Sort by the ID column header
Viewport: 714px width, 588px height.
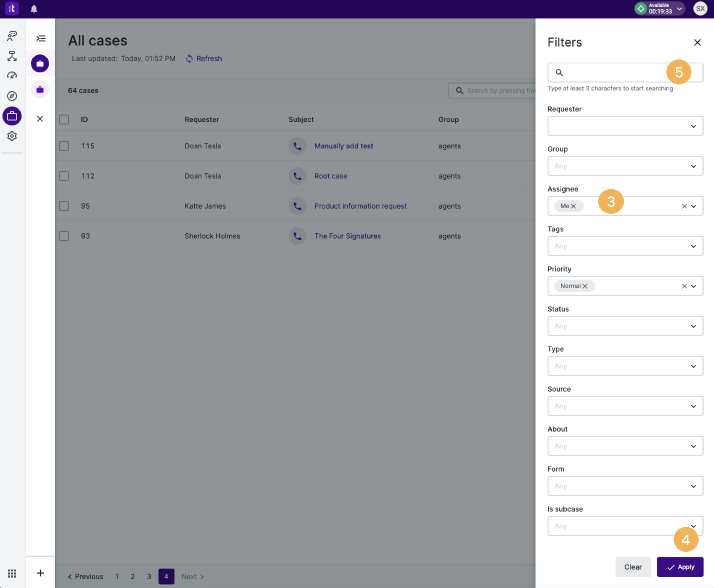(x=85, y=120)
